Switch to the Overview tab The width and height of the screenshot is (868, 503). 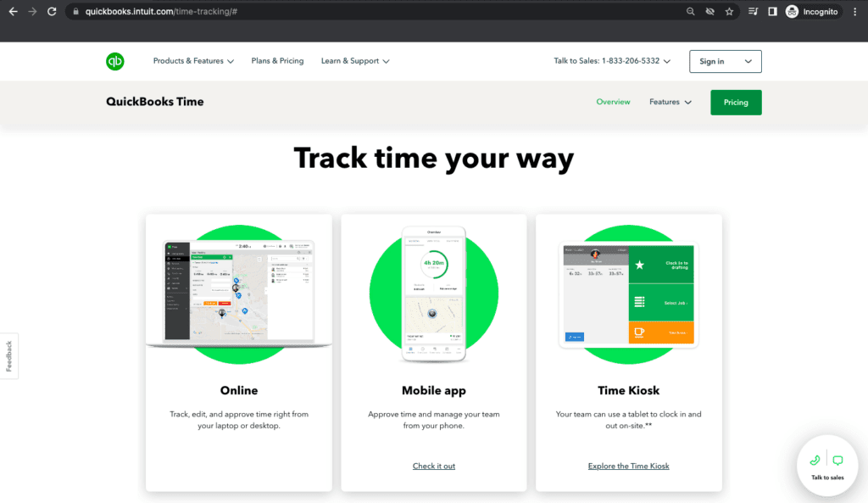pos(613,102)
